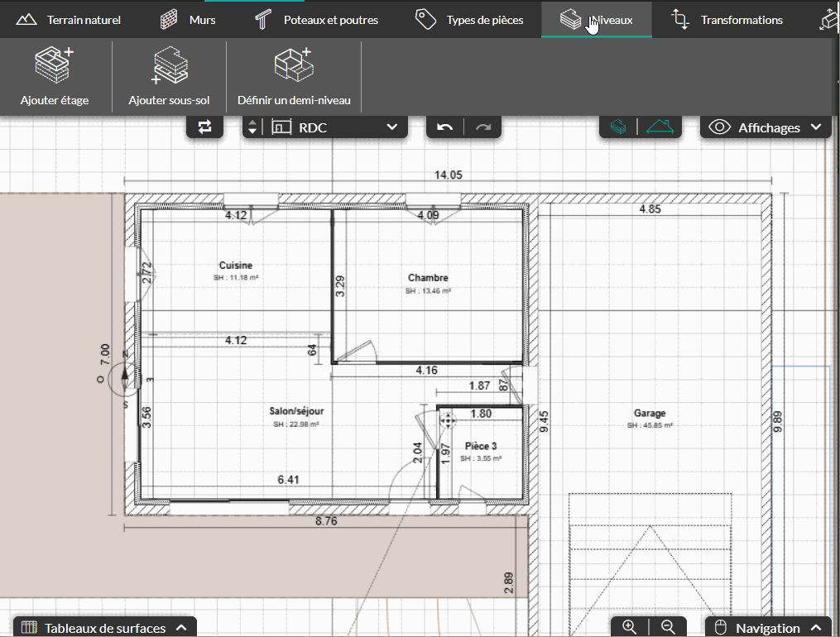This screenshot has height=637, width=840.
Task: Open the Affichages visibility dropdown
Action: [x=766, y=127]
